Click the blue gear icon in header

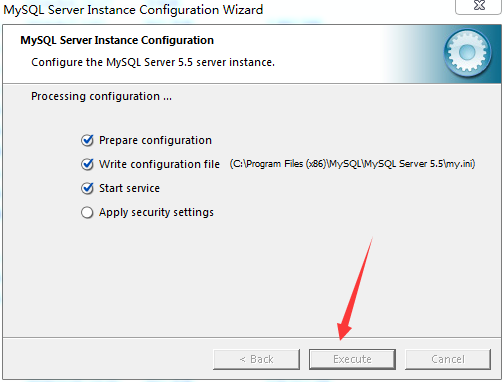point(467,52)
